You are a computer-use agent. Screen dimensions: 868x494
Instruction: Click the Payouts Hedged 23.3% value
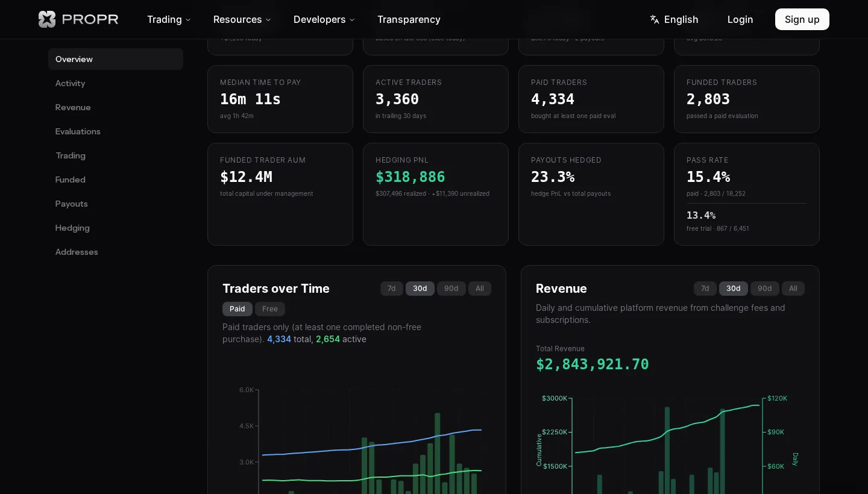click(553, 177)
